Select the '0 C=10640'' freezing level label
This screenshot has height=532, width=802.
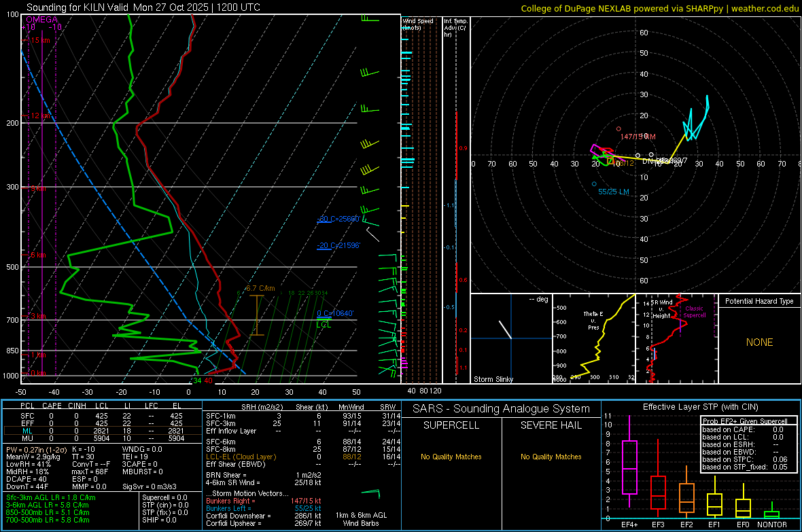335,314
